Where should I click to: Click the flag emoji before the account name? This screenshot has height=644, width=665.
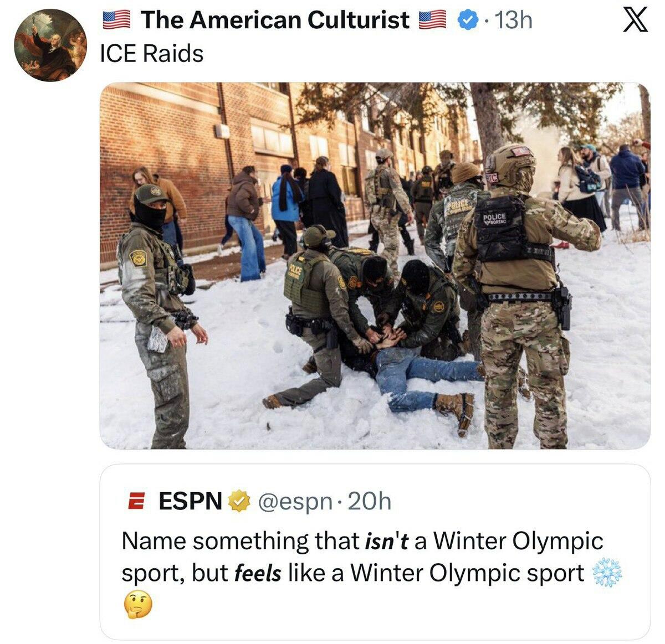coord(116,20)
